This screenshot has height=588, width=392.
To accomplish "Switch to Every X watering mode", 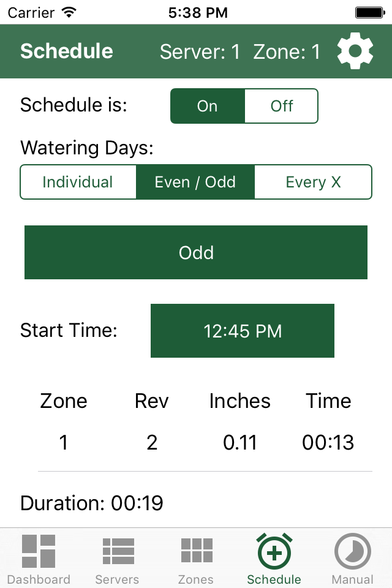I will pos(313,182).
